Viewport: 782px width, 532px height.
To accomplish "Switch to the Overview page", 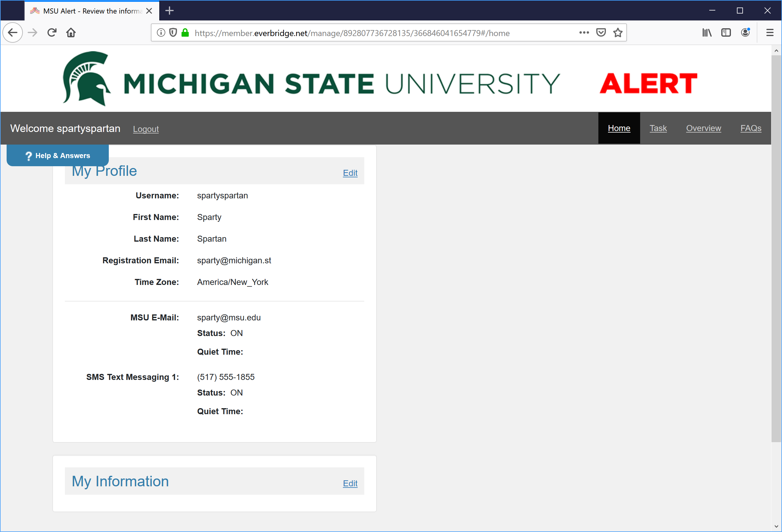I will (703, 128).
